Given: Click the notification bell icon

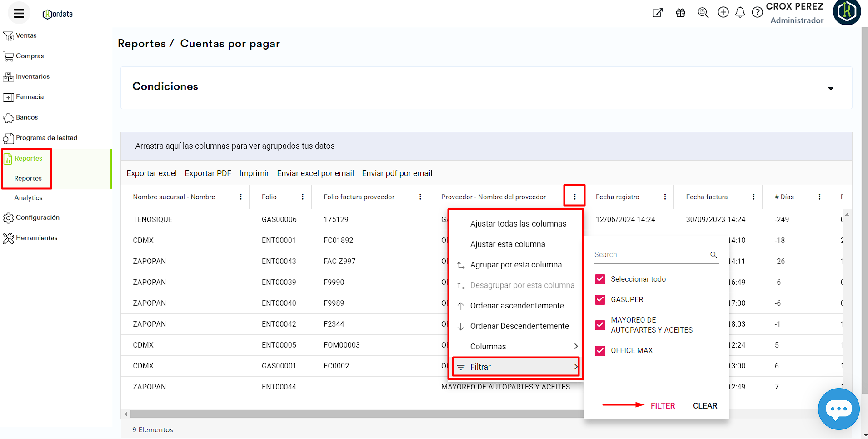Looking at the screenshot, I should pos(740,13).
